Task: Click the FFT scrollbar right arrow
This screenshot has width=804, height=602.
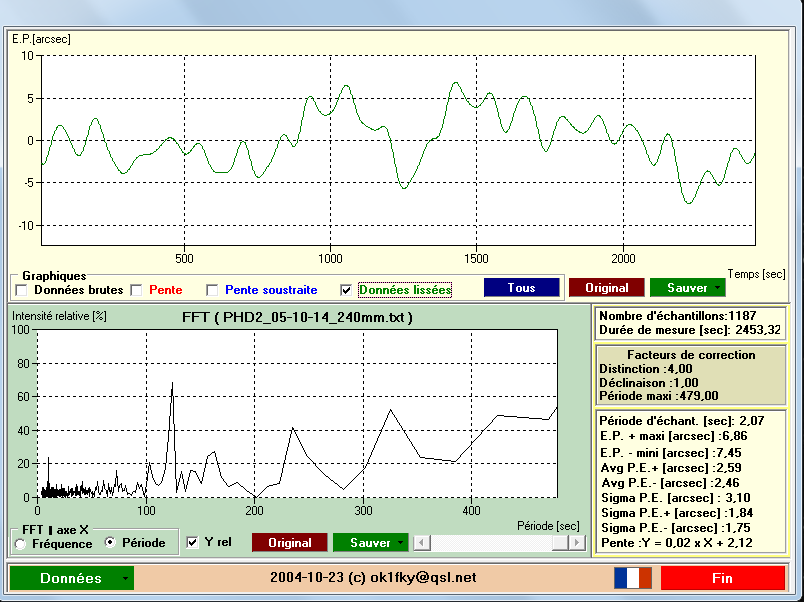Action: 577,543
